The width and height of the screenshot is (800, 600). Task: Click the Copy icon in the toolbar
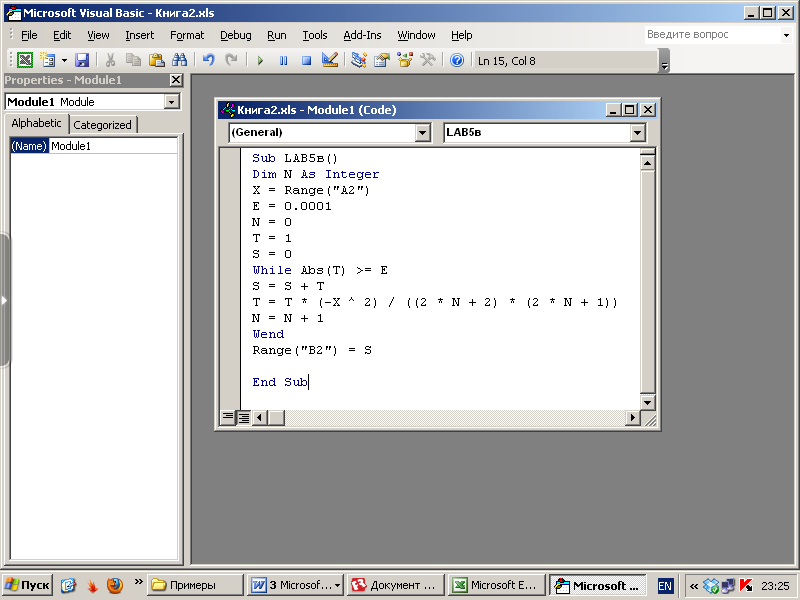click(x=133, y=60)
